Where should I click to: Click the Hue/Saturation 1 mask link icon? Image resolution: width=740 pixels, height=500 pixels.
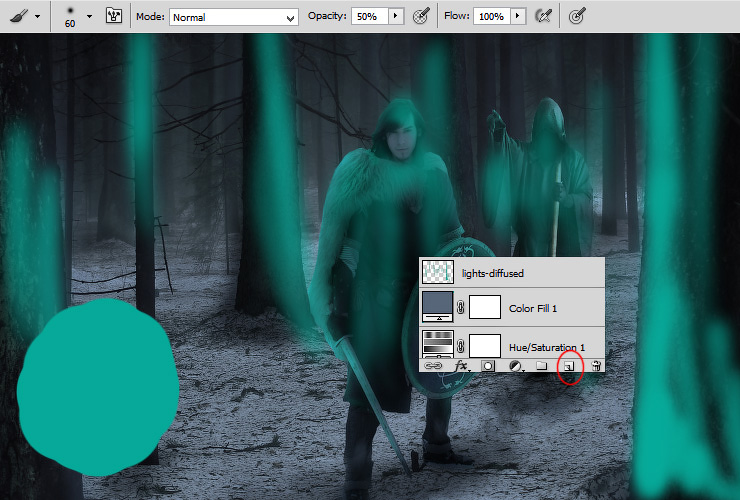click(461, 347)
